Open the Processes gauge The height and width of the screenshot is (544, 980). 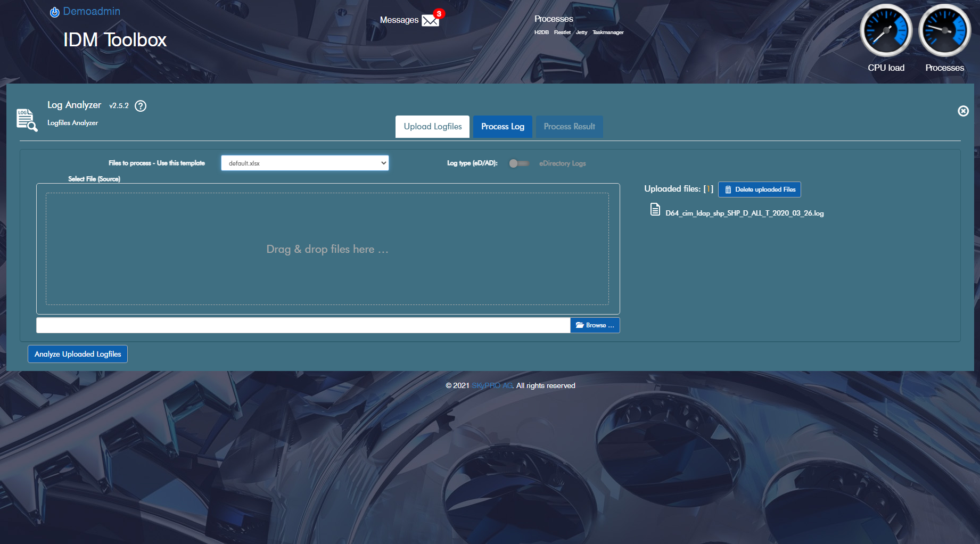click(x=945, y=30)
